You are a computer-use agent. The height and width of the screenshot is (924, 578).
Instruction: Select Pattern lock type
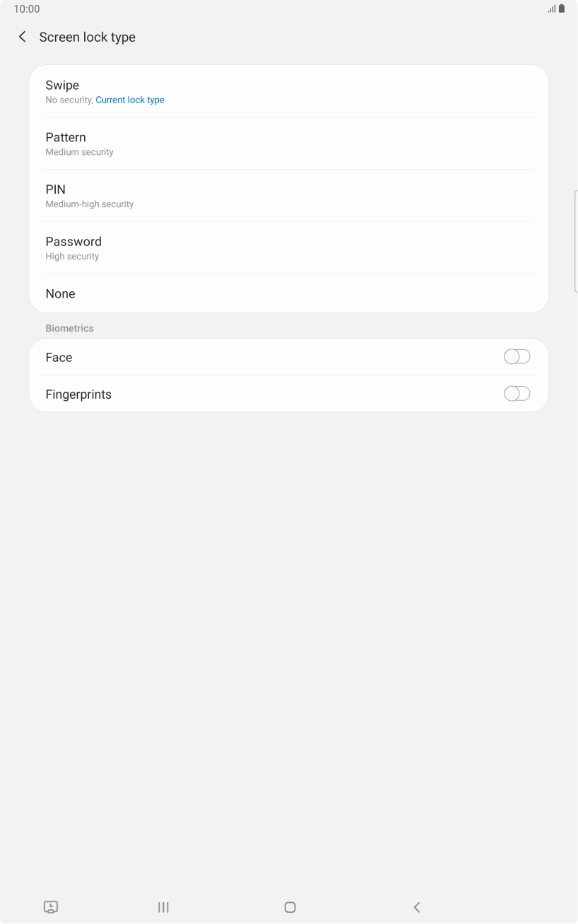pyautogui.click(x=66, y=138)
